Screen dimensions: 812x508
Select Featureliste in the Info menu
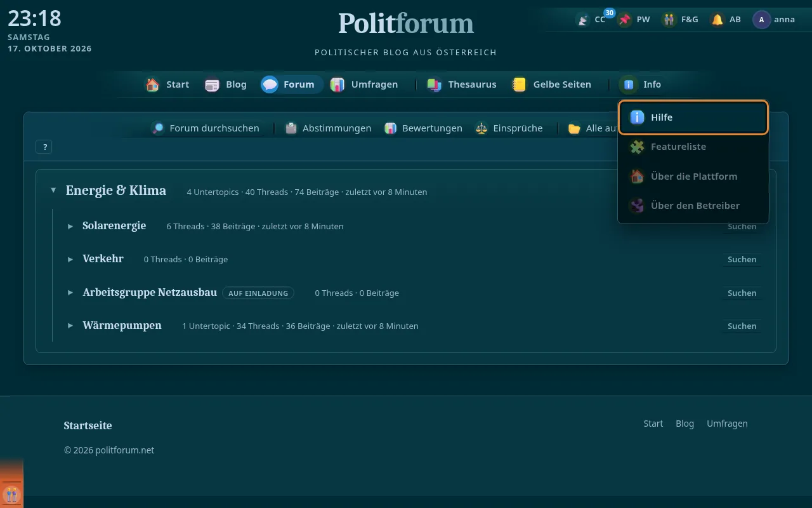[x=693, y=147]
